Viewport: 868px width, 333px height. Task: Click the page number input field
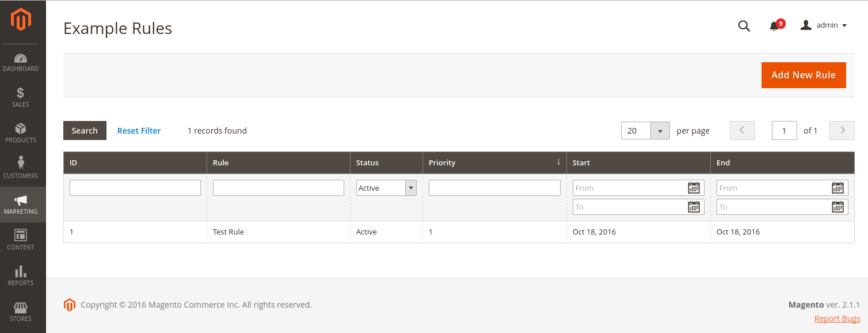(784, 130)
